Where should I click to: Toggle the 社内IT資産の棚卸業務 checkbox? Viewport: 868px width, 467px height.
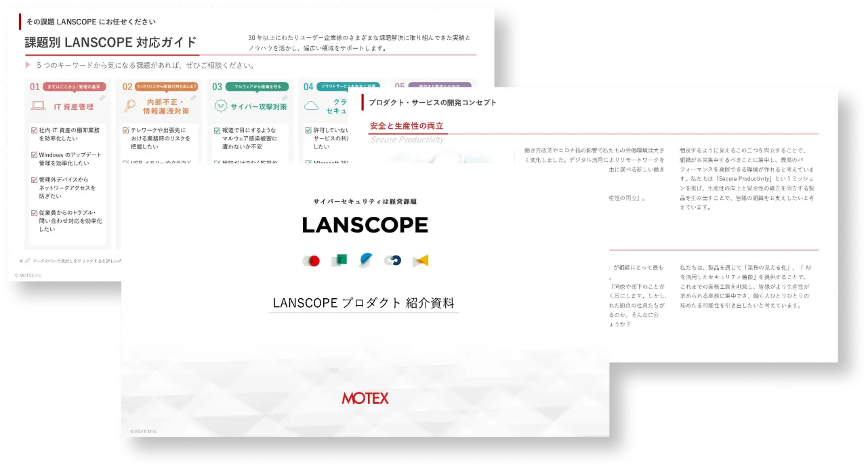pyautogui.click(x=35, y=129)
